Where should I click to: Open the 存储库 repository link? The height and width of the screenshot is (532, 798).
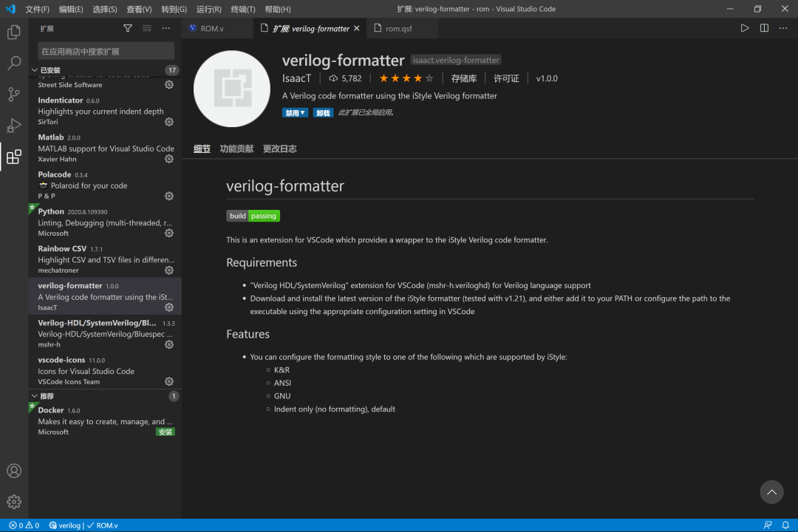click(x=463, y=78)
